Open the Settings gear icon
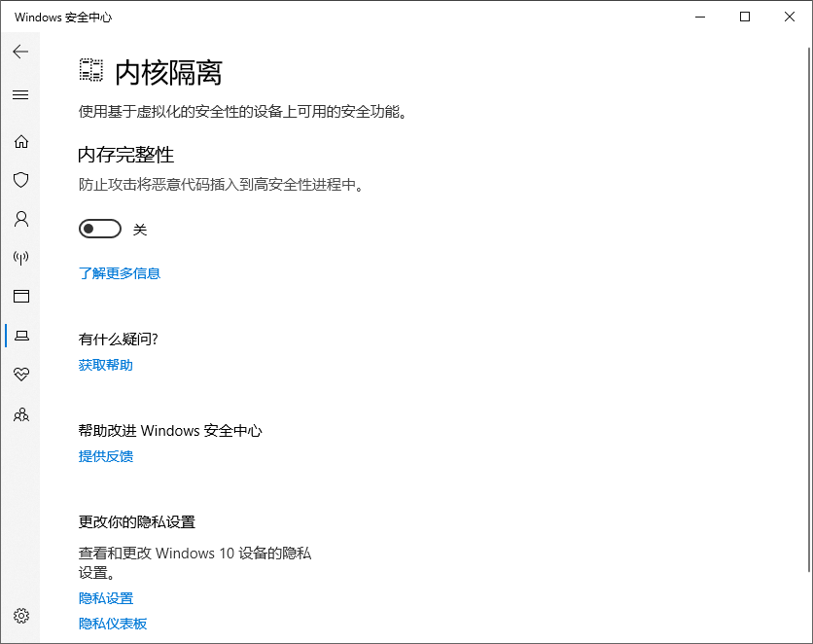813x644 pixels. [21, 616]
